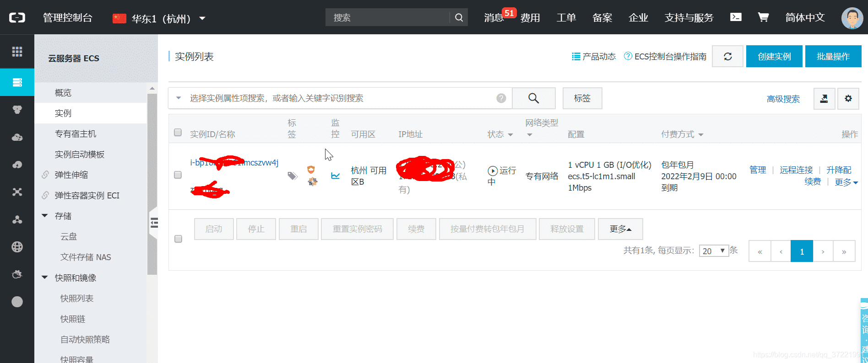Image resolution: width=868 pixels, height=363 pixels.
Task: Open the search attribute dropdown arrow
Action: 179,98
